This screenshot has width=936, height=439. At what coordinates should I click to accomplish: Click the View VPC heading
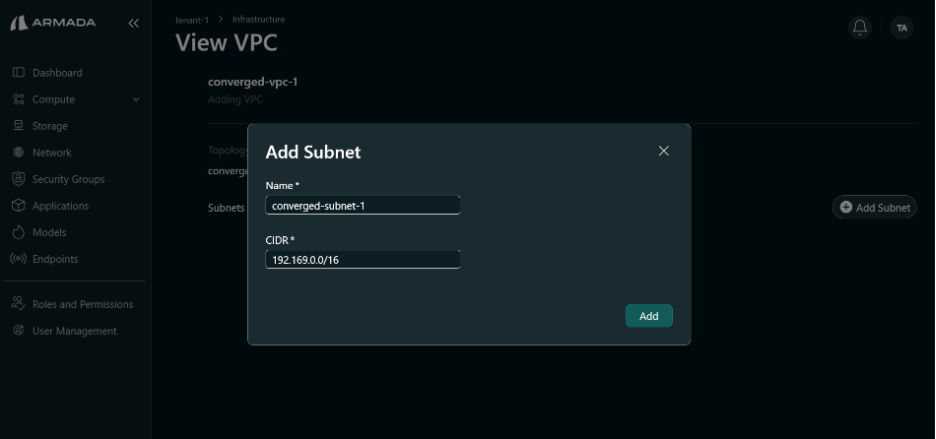[226, 43]
